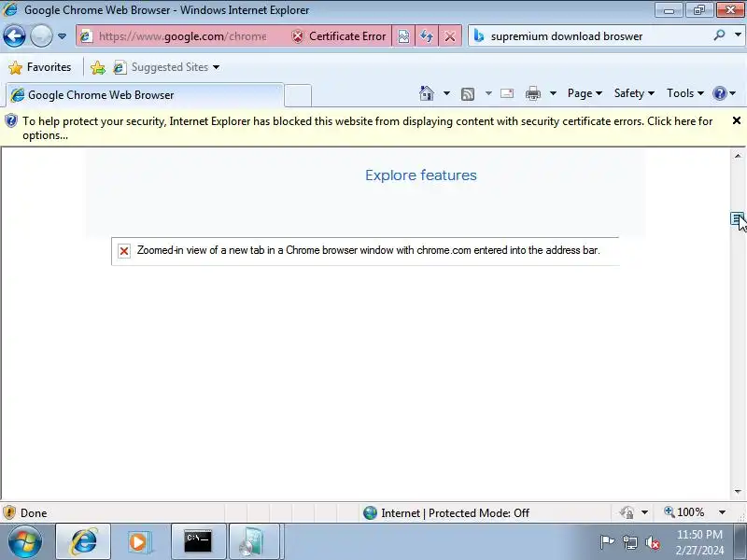
Task: Stop loading with the red X icon
Action: click(450, 36)
